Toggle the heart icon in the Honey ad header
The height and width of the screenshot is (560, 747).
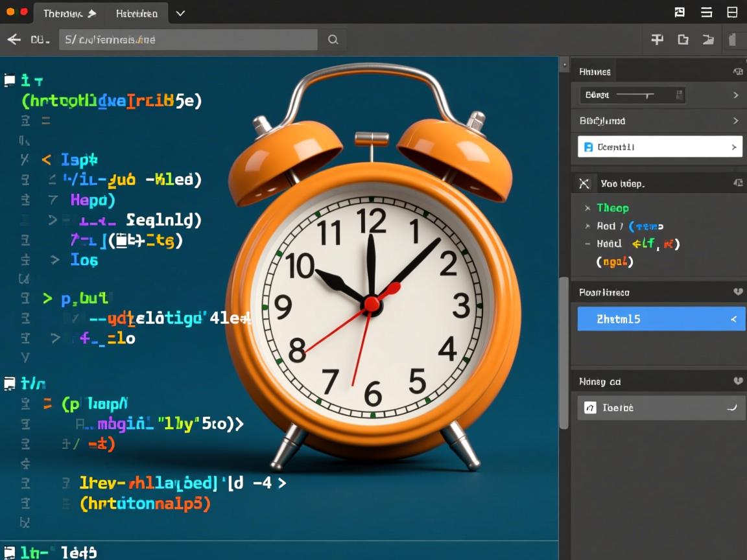[737, 381]
